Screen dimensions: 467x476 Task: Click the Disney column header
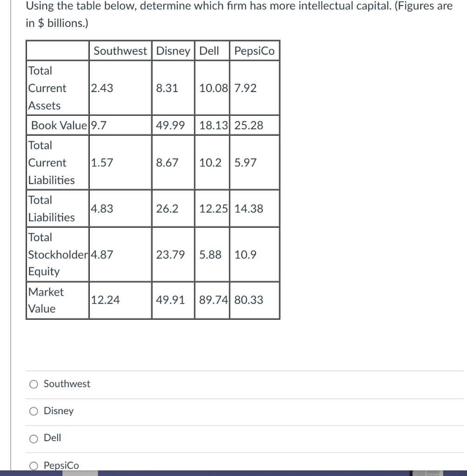(x=173, y=51)
